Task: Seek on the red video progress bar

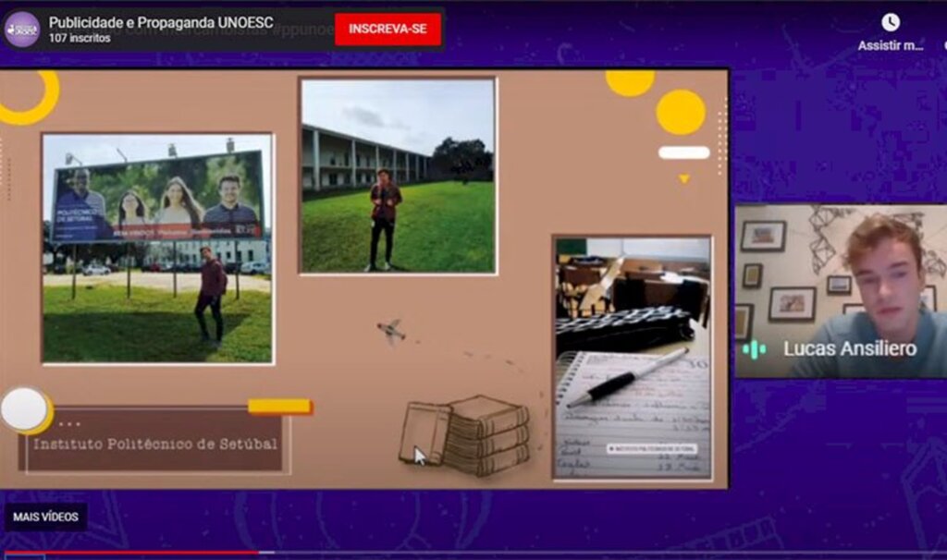Action: pyautogui.click(x=129, y=553)
